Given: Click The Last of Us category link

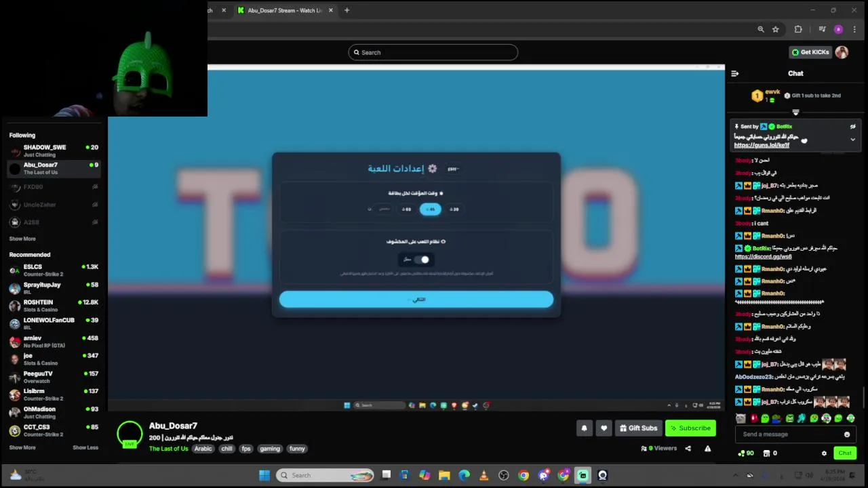Looking at the screenshot, I should (x=168, y=449).
